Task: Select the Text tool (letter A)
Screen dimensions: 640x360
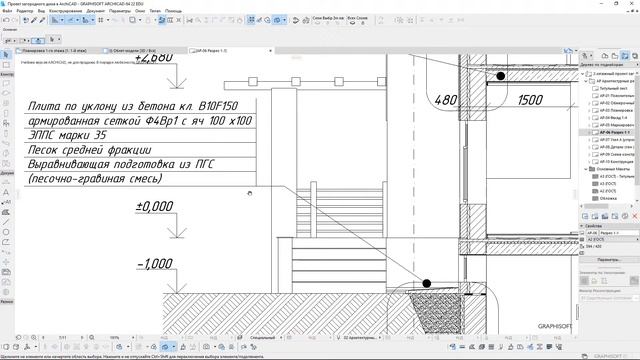Action: click(6, 192)
